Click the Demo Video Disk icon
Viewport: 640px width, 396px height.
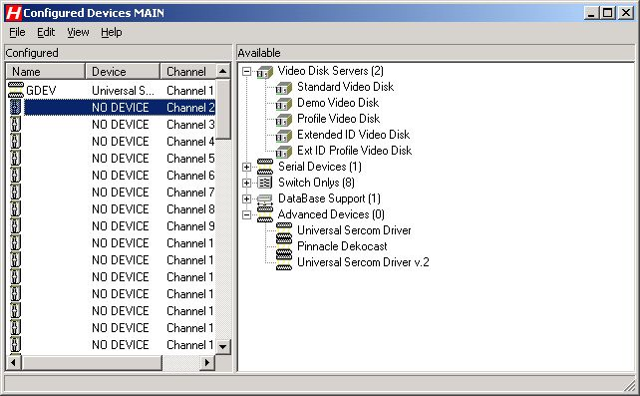click(x=284, y=104)
